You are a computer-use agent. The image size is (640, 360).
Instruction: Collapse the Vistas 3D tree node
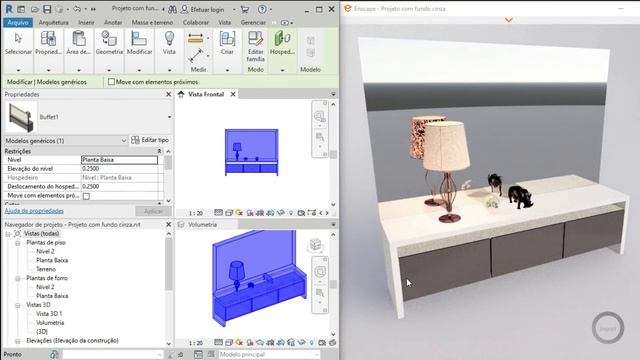(x=18, y=305)
